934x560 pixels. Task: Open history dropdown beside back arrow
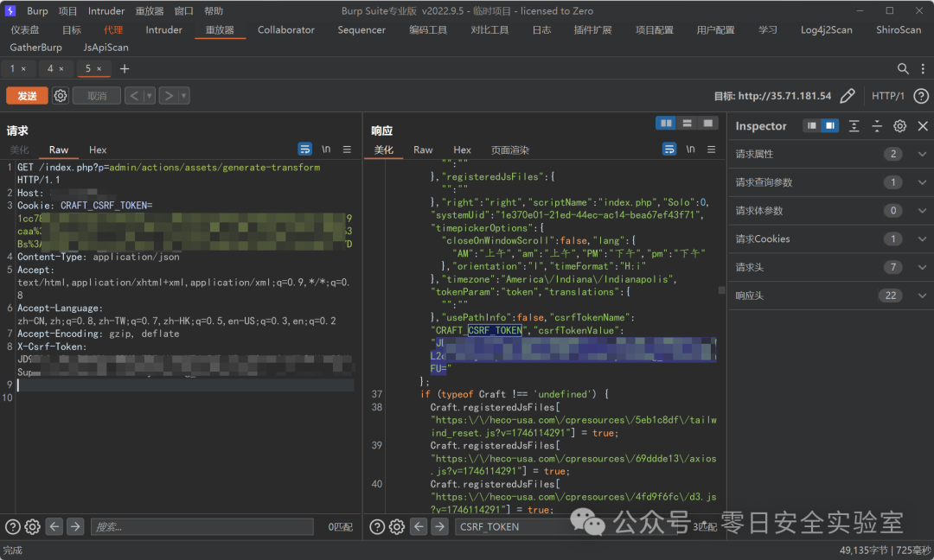click(x=150, y=96)
